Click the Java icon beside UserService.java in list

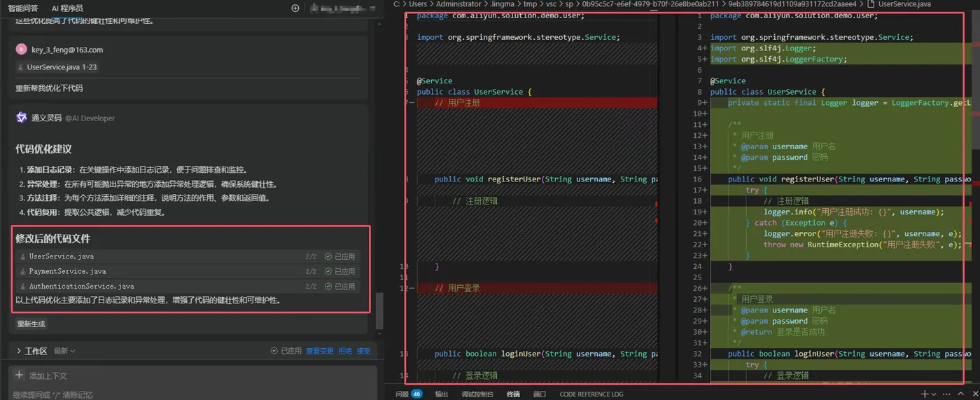point(23,256)
